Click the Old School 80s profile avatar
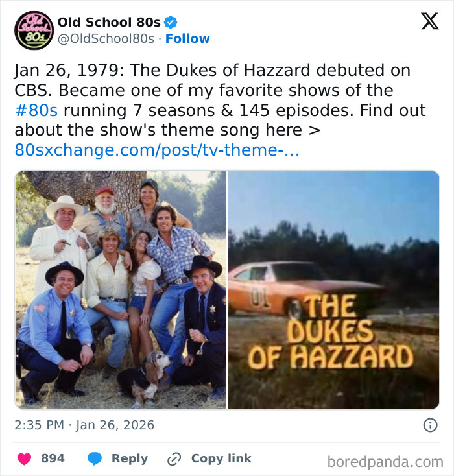The width and height of the screenshot is (454, 476). 34,30
